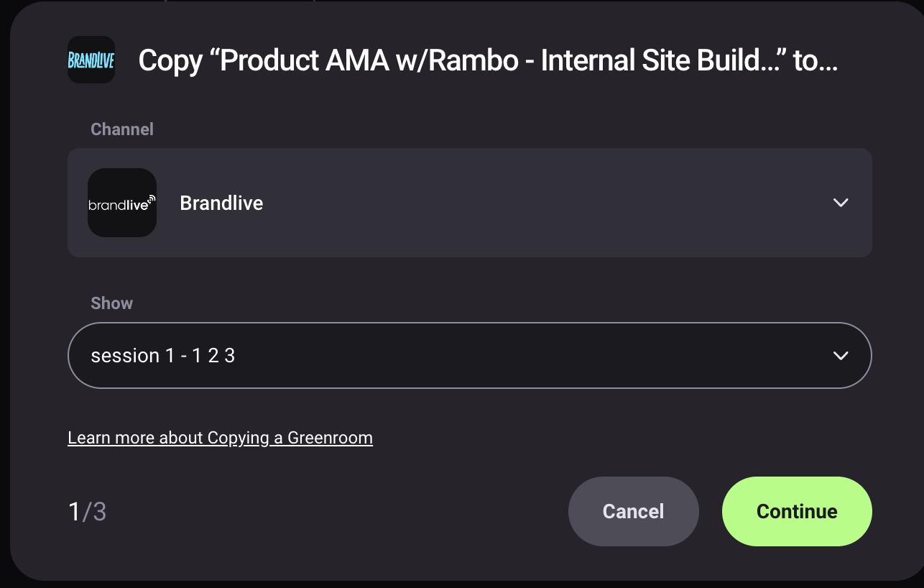924x588 pixels.
Task: Click the Channel field label
Action: (122, 129)
